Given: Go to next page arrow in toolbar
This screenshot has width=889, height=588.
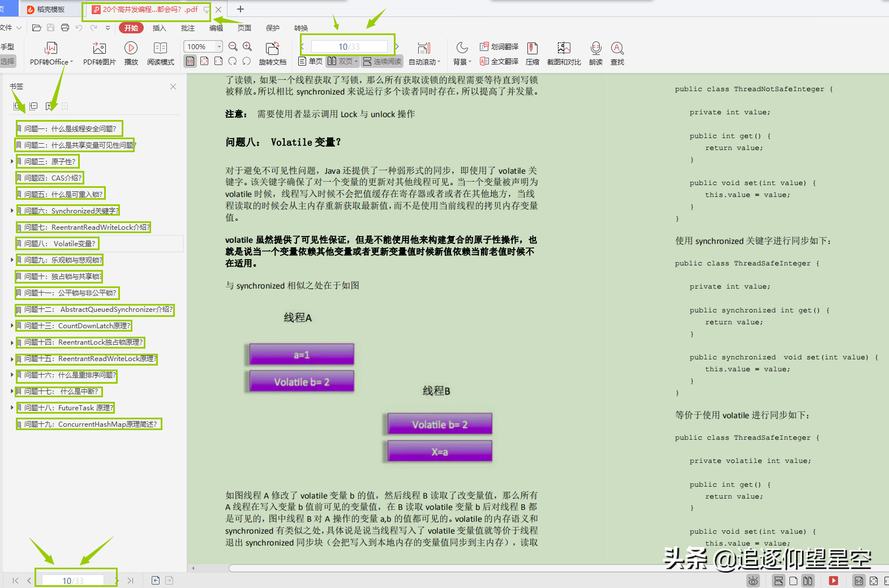Looking at the screenshot, I should (397, 46).
